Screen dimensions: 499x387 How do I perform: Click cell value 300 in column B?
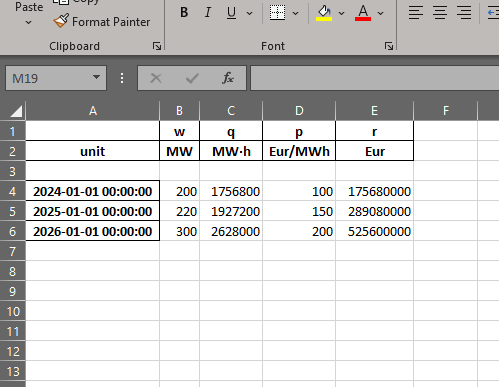click(179, 231)
